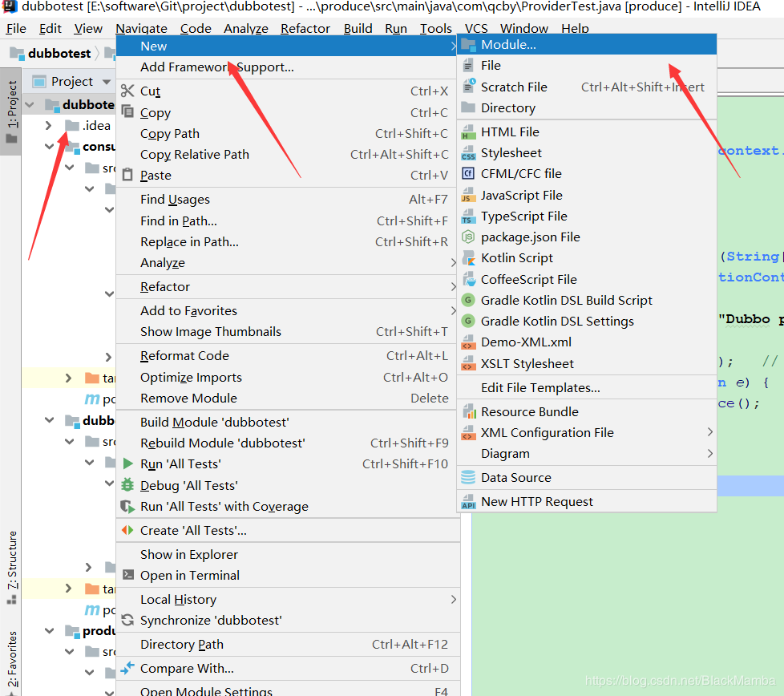784x696 pixels.
Task: Click the XML Configuration File icon
Action: click(468, 432)
